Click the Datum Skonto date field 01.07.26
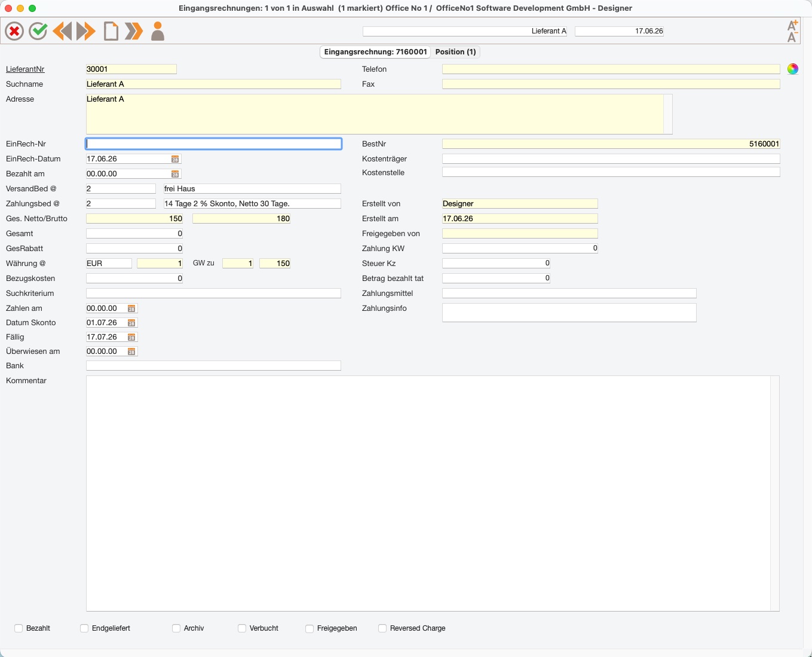The height and width of the screenshot is (657, 812). (106, 323)
